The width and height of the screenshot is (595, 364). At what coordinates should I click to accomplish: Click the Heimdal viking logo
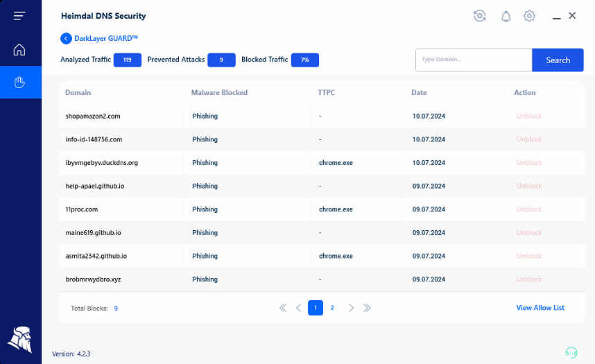19,339
